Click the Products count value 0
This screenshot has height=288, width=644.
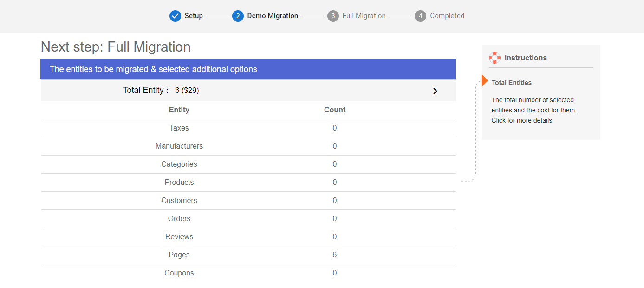(x=335, y=183)
